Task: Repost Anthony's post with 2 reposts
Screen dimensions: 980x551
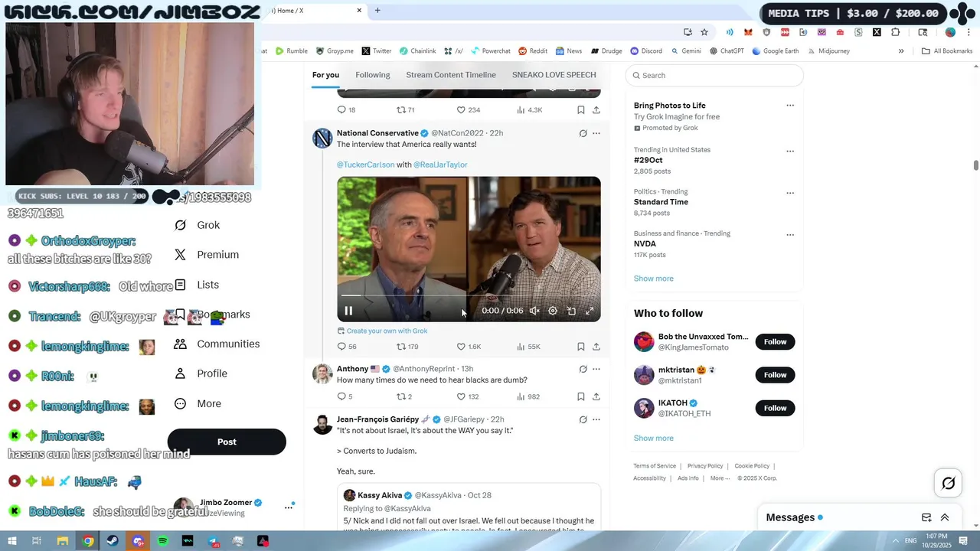Action: coord(403,396)
